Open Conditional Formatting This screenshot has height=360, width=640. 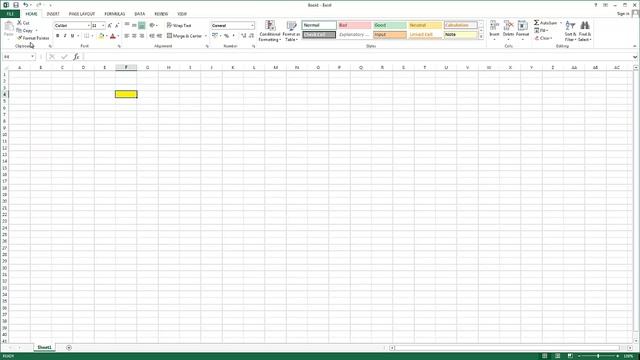coord(269,31)
